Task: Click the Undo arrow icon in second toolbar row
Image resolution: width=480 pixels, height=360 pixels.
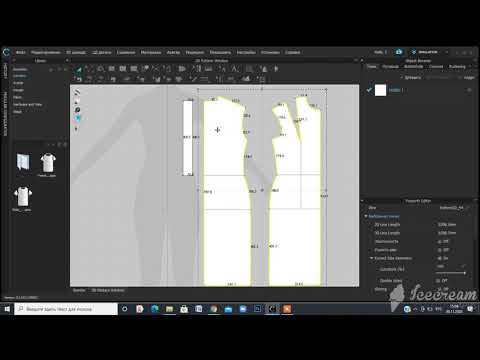Action: point(79,79)
